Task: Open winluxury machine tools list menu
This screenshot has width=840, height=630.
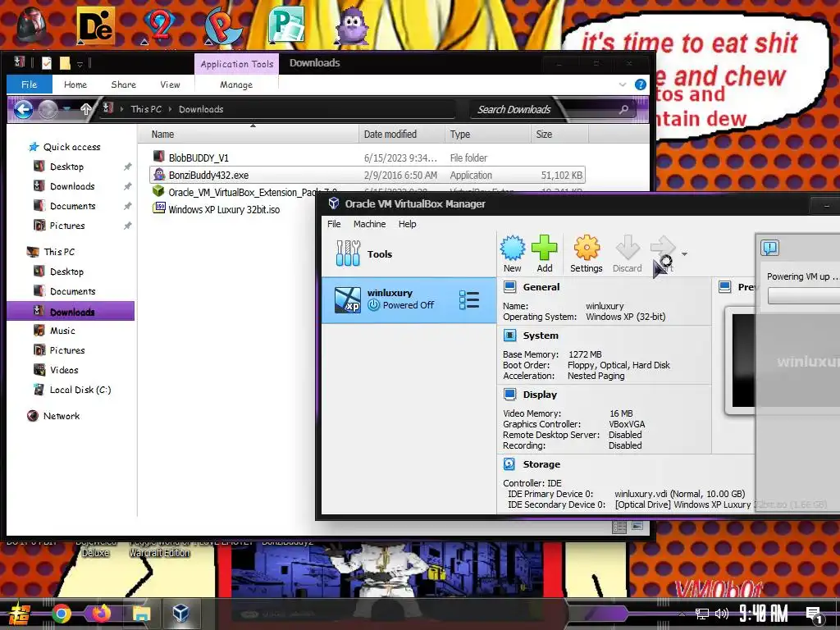Action: [469, 300]
